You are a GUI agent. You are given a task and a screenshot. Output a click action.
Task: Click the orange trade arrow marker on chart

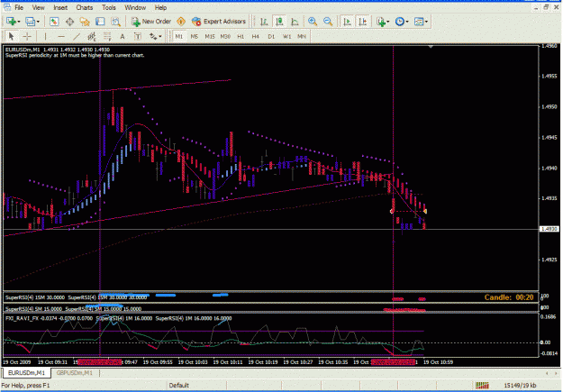pyautogui.click(x=425, y=212)
